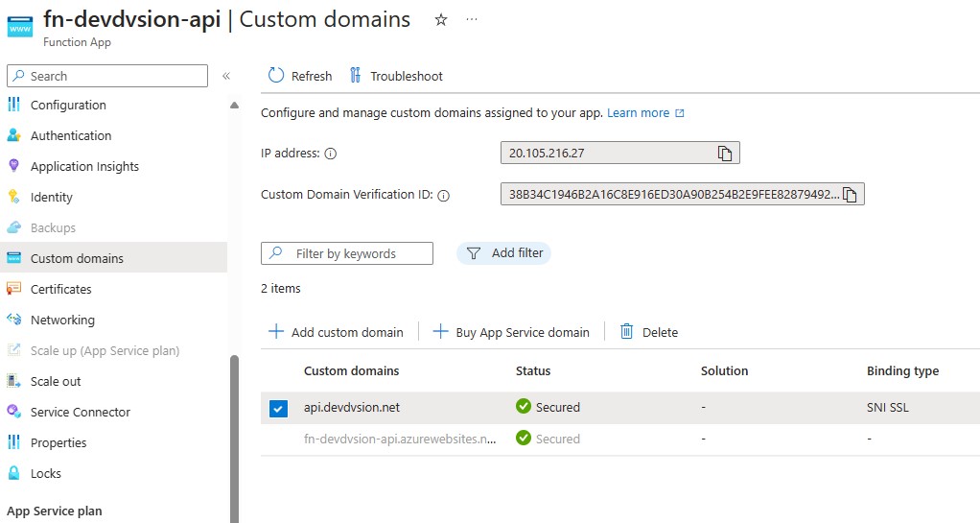Image resolution: width=980 pixels, height=523 pixels.
Task: Click the Verification ID info icon
Action: tap(444, 195)
